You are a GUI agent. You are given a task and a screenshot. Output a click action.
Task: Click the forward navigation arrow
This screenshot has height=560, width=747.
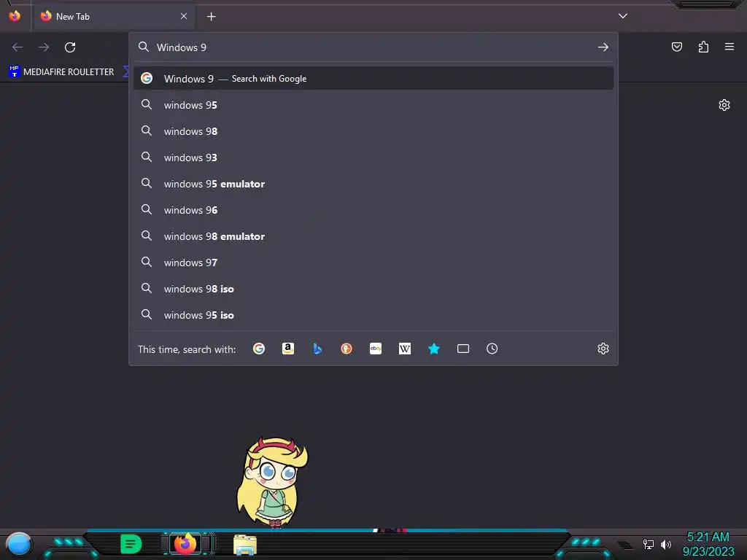tap(44, 47)
